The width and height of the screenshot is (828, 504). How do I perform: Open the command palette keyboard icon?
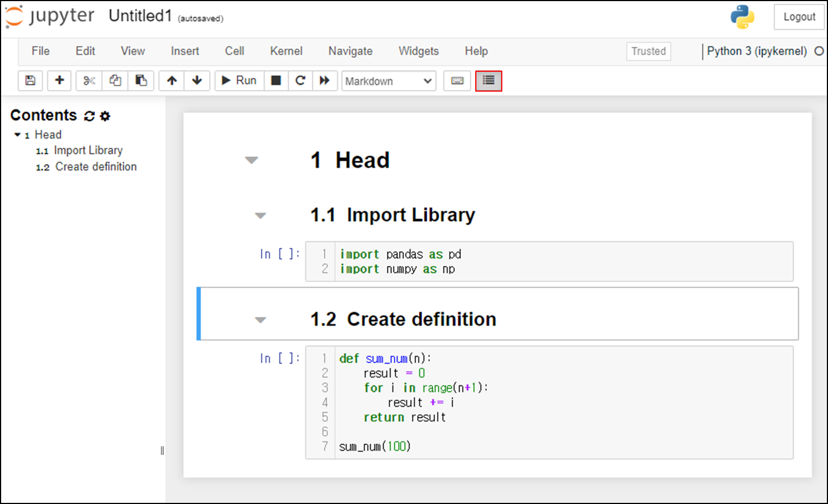click(457, 81)
